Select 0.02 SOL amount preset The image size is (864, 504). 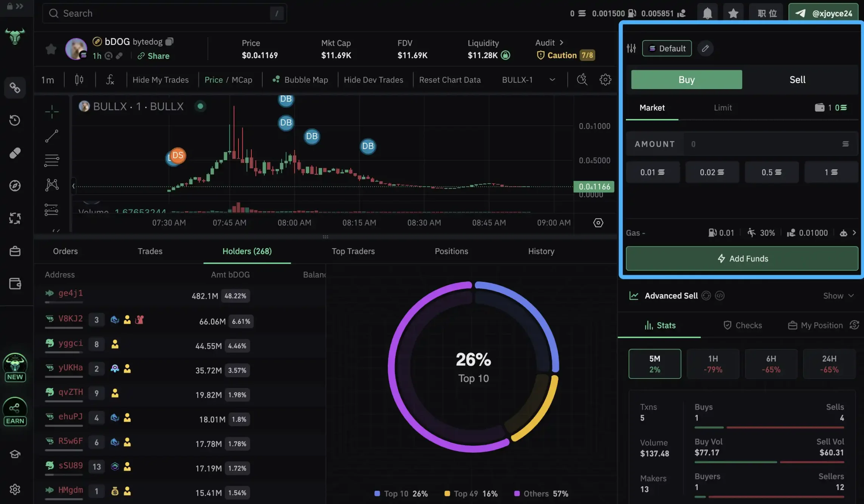coord(712,172)
